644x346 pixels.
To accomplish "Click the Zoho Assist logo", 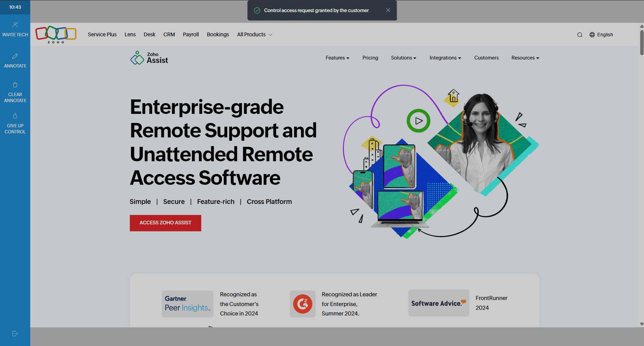I will point(149,58).
